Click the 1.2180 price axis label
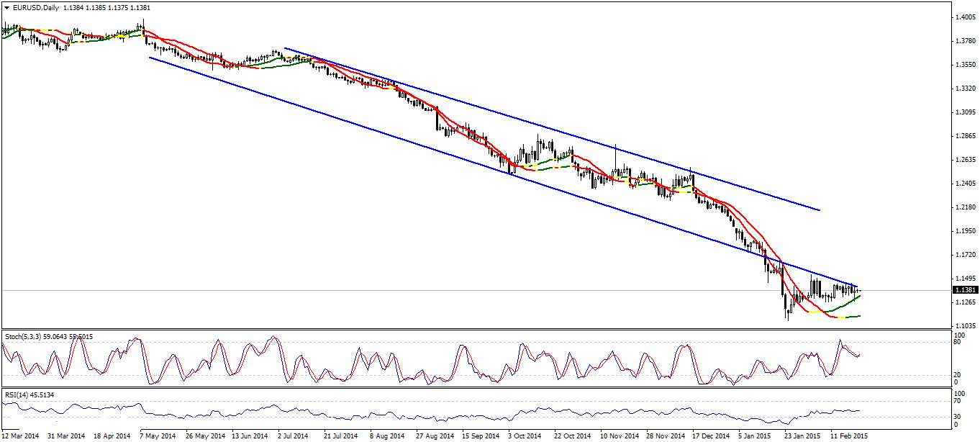The width and height of the screenshot is (980, 442). coord(964,207)
